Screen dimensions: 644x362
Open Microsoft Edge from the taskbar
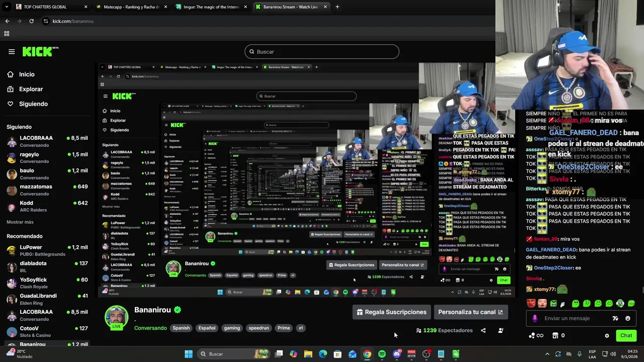(x=323, y=354)
